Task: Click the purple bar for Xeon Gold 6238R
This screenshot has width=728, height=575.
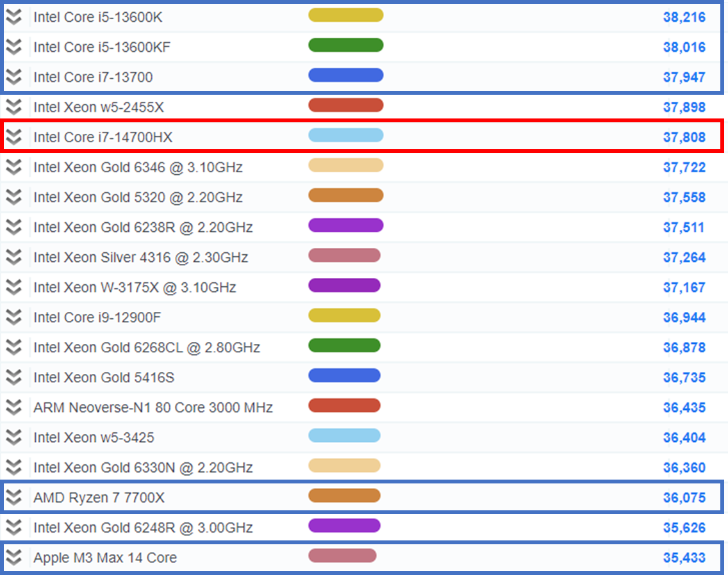Action: click(x=346, y=225)
